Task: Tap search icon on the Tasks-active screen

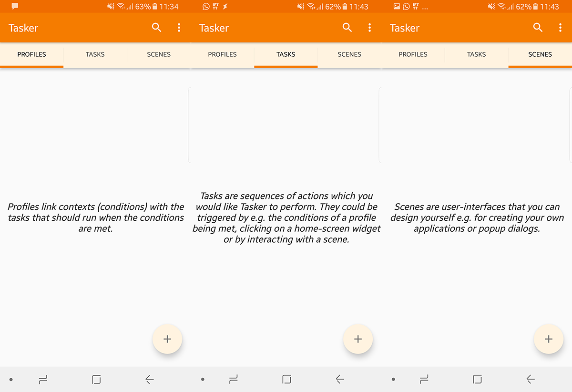Action: pos(347,28)
